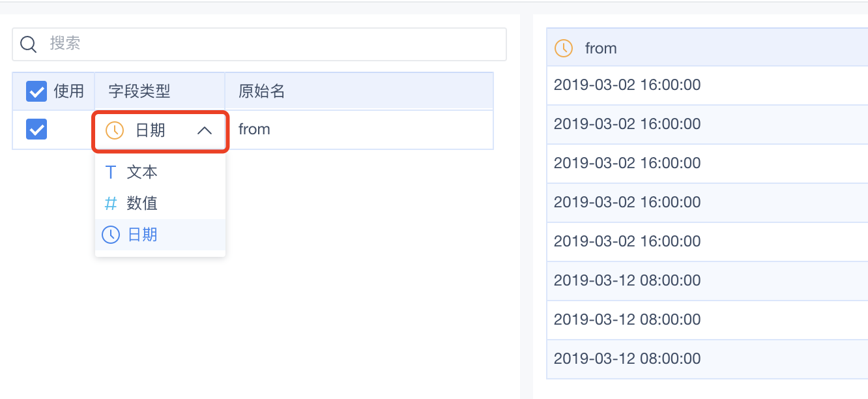Click the magnifier search icon

(29, 44)
